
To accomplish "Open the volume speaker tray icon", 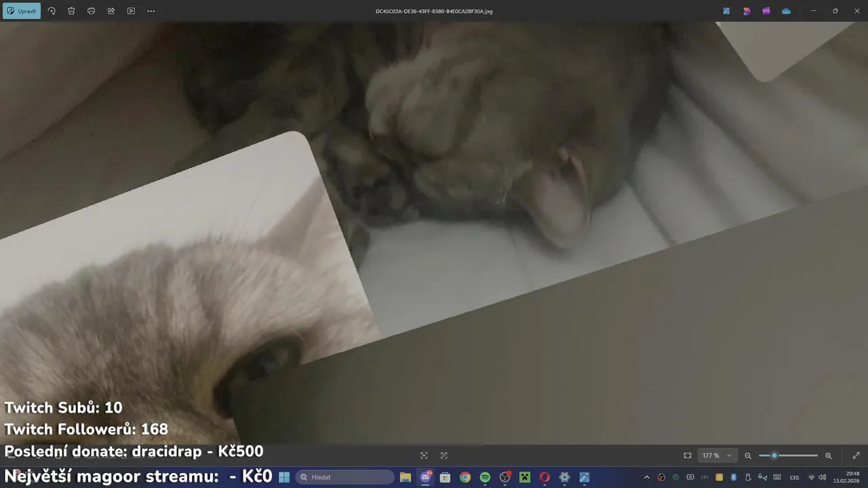I will tap(823, 477).
